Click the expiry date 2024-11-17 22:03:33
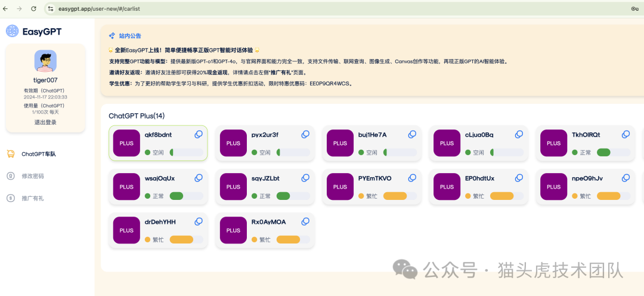The width and height of the screenshot is (644, 296). pos(45,97)
